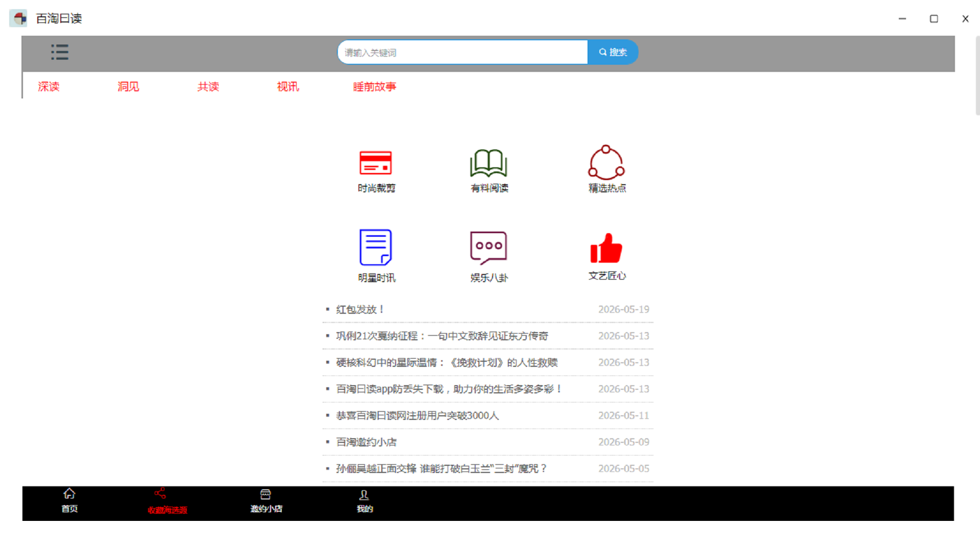Open the article 红包发放！
This screenshot has width=980, height=551.
(x=360, y=309)
